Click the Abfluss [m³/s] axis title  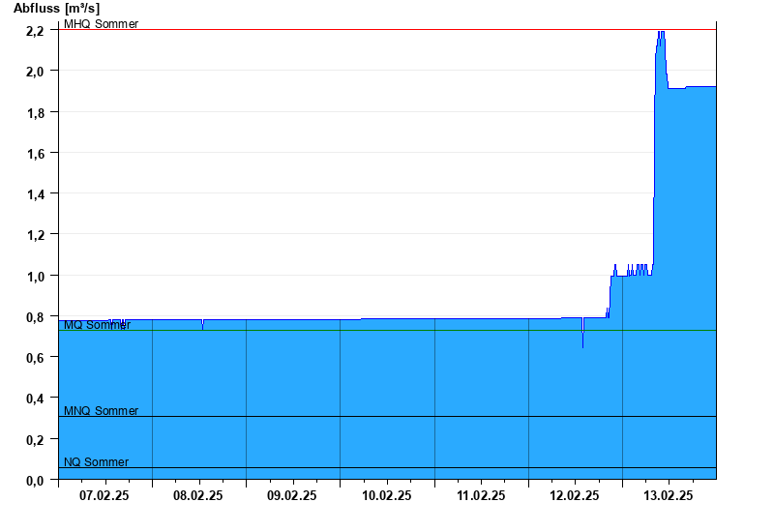coord(57,8)
